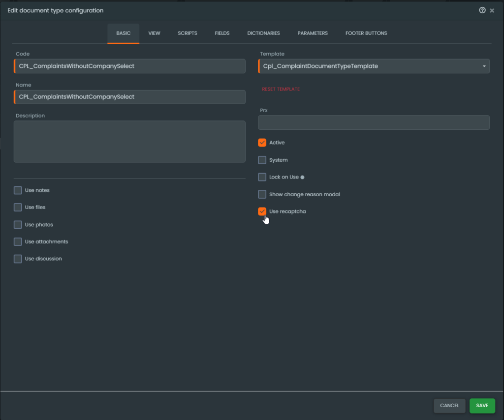Viewport: 504px width, 420px height.
Task: Click into the Description text area
Action: [x=129, y=142]
